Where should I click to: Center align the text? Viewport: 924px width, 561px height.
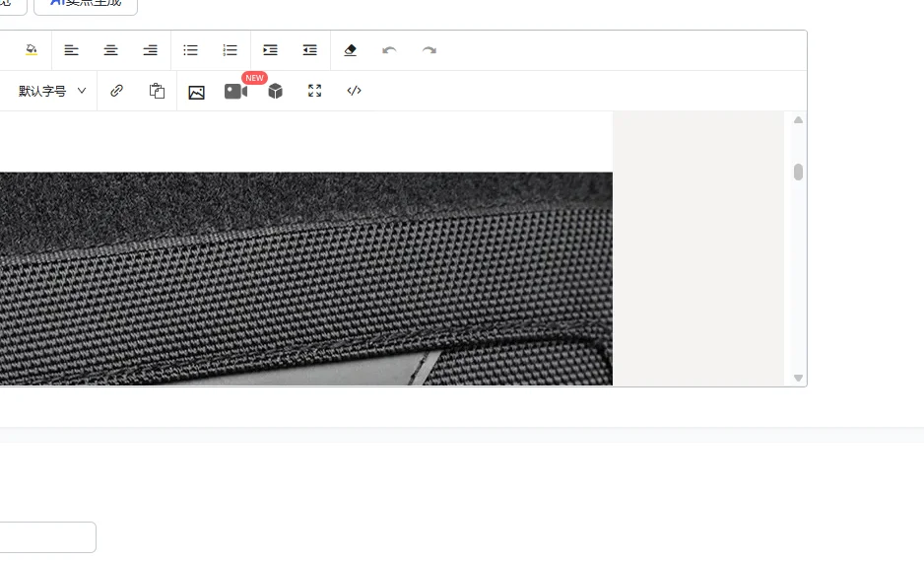(x=110, y=50)
